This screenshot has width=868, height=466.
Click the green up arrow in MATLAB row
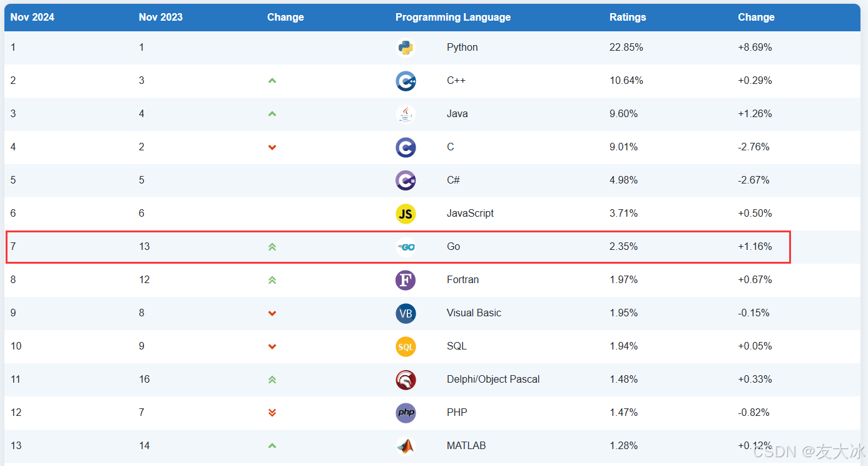272,446
